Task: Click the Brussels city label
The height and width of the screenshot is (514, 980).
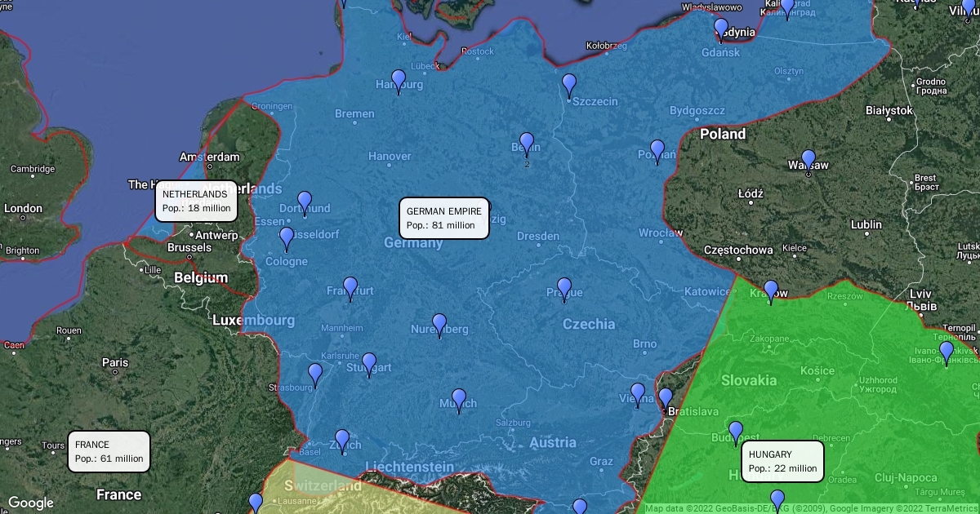Action: coord(189,248)
